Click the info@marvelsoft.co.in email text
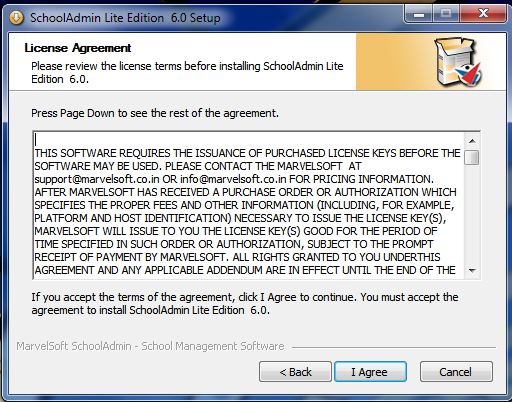The height and width of the screenshot is (402, 512). [233, 179]
